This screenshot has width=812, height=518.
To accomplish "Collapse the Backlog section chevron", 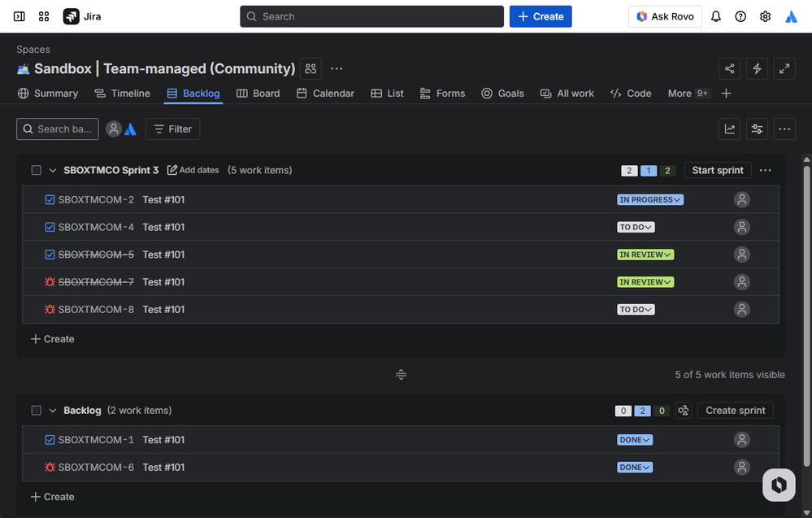I will [52, 411].
